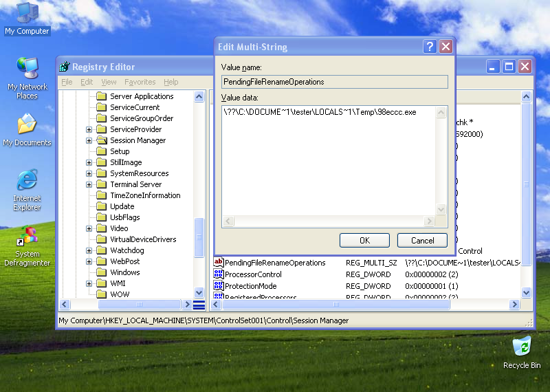Click the PendingFileRenameOperations string value icon
Image resolution: width=550 pixels, height=392 pixels.
tap(219, 262)
